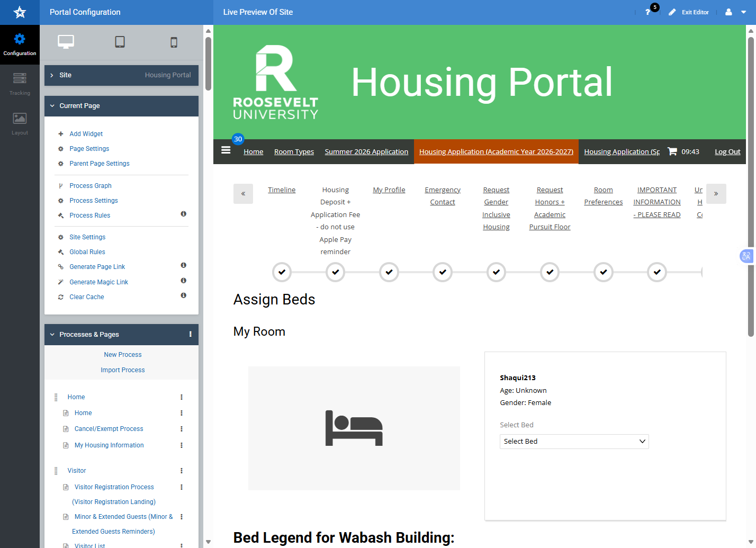
Task: Open options for Visitor process
Action: tap(182, 471)
